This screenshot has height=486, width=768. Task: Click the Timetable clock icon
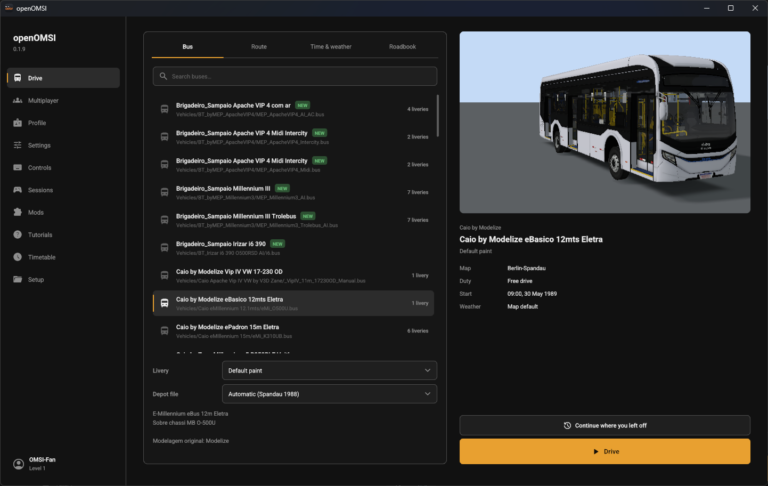click(18, 257)
